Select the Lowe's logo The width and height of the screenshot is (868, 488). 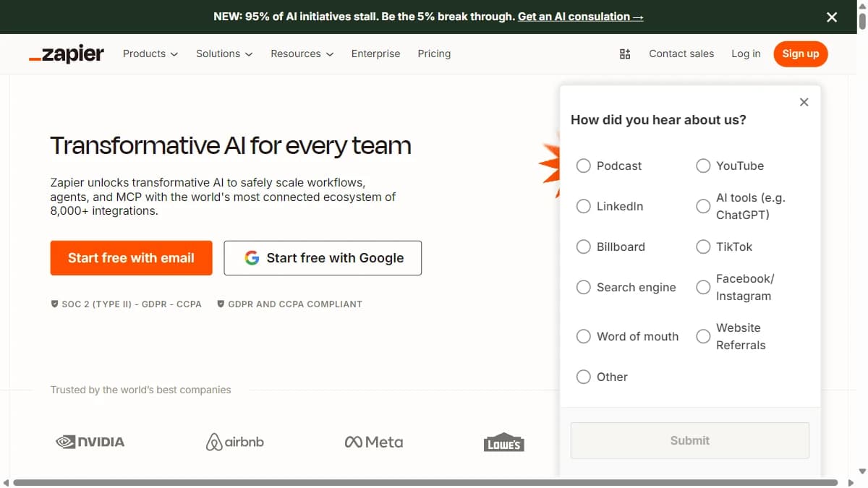(x=504, y=443)
